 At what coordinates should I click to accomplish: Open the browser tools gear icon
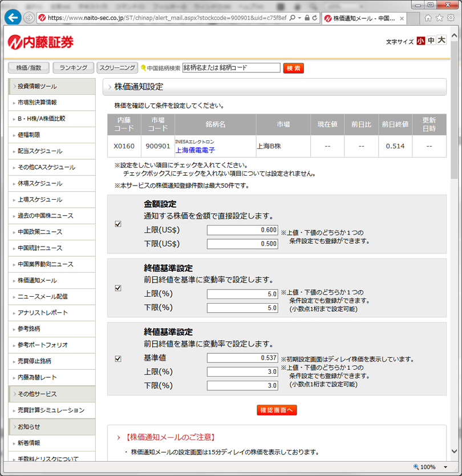coord(450,18)
